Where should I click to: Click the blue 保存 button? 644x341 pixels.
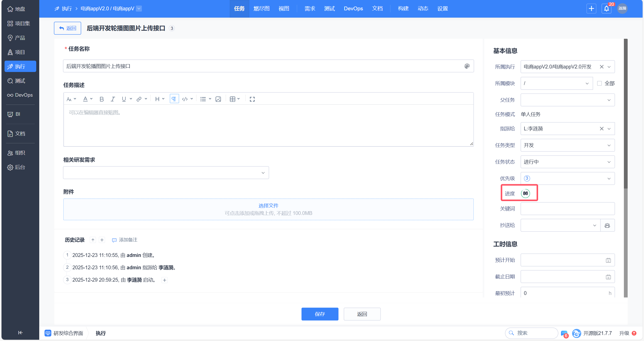click(x=320, y=314)
